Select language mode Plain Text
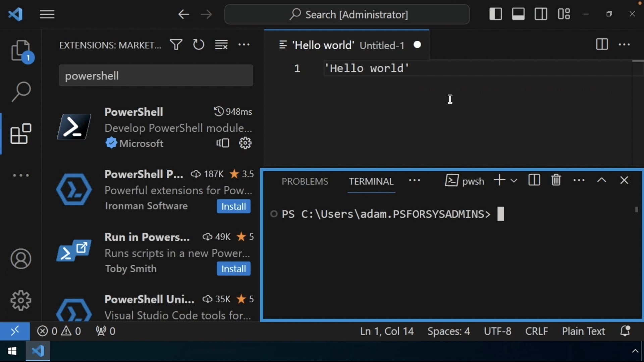644x362 pixels. pyautogui.click(x=583, y=331)
